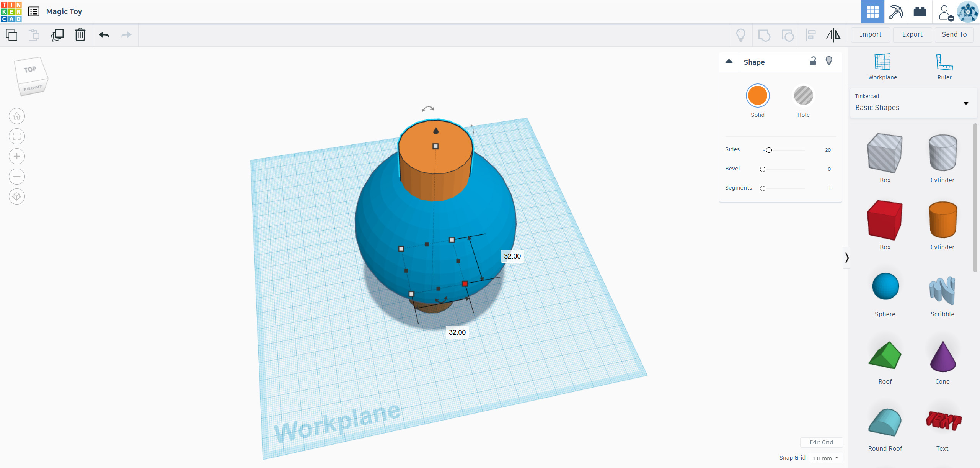This screenshot has height=468, width=980.
Task: Click the Edit Grid button
Action: pos(821,442)
